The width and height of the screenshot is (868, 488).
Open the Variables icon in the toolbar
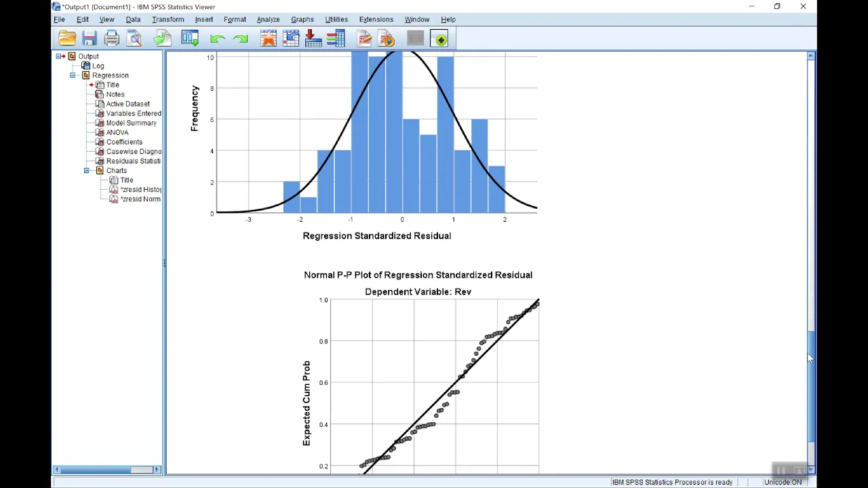coord(336,39)
